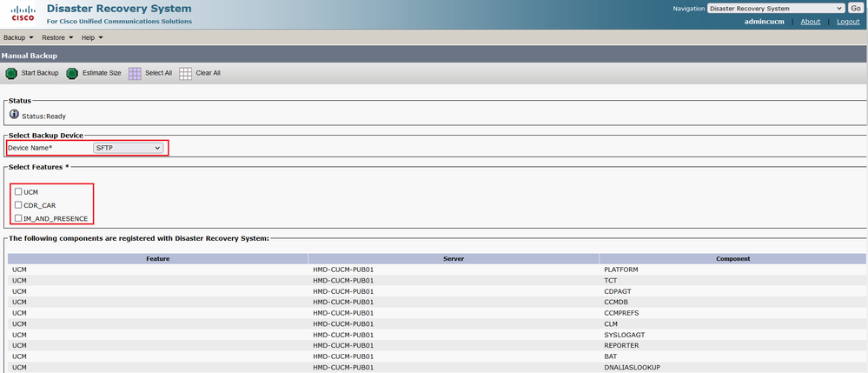Open the Restore menu
The height and width of the screenshot is (373, 868).
(57, 37)
